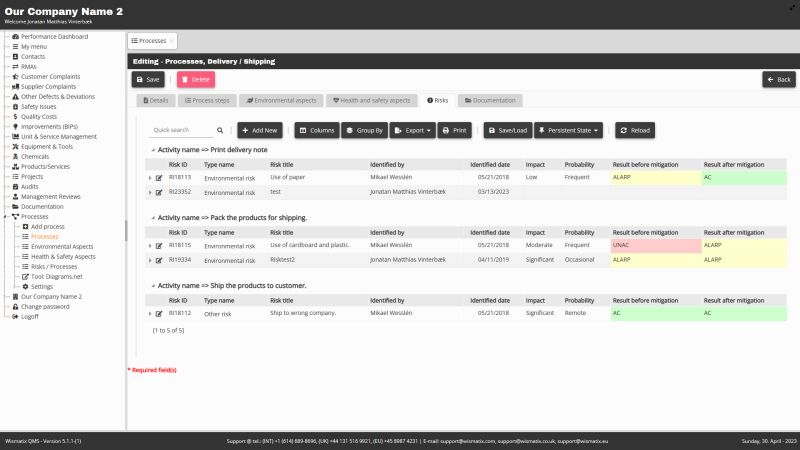Click Add New risk button
Image resolution: width=800 pixels, height=450 pixels.
point(260,131)
